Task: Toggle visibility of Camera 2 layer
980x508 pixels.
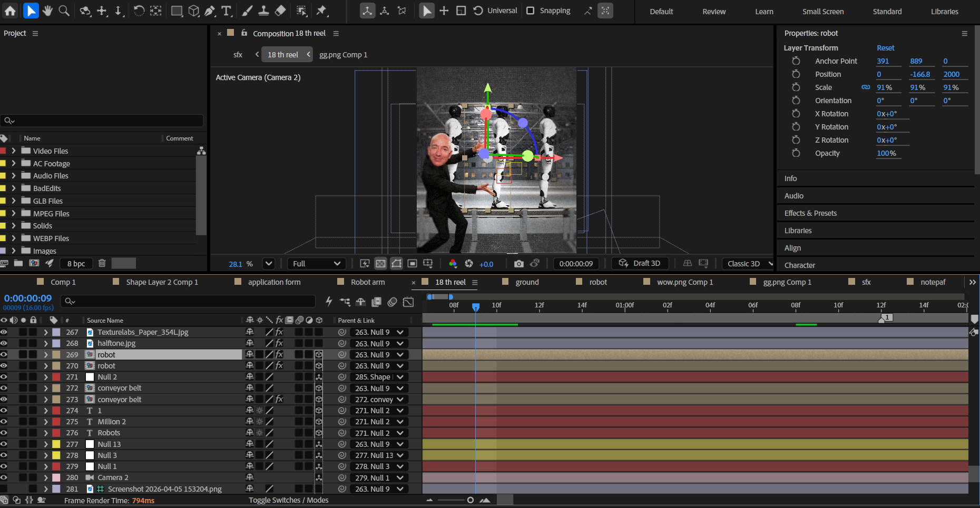Action: point(4,477)
